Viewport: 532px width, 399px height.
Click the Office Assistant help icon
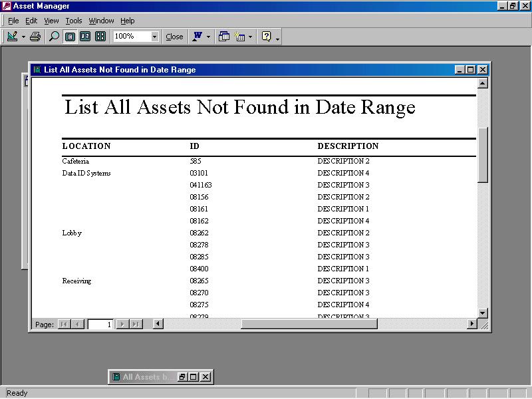coord(267,37)
